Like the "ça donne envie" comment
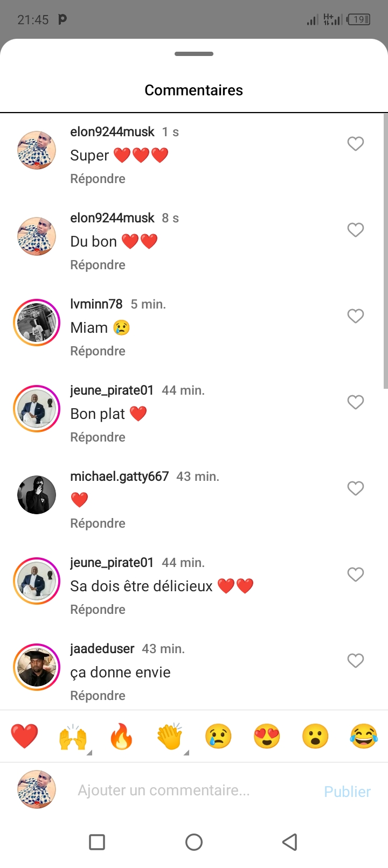Viewport: 388px width, 868px height. click(x=355, y=661)
